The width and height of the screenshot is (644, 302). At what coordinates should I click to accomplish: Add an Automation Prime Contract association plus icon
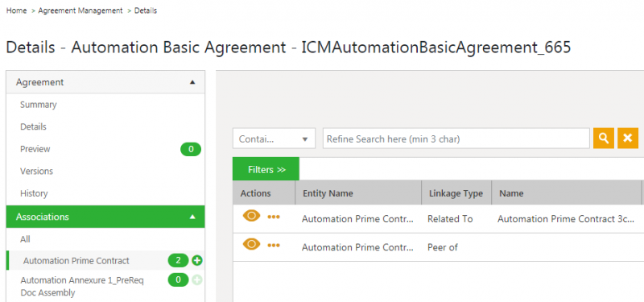[197, 260]
